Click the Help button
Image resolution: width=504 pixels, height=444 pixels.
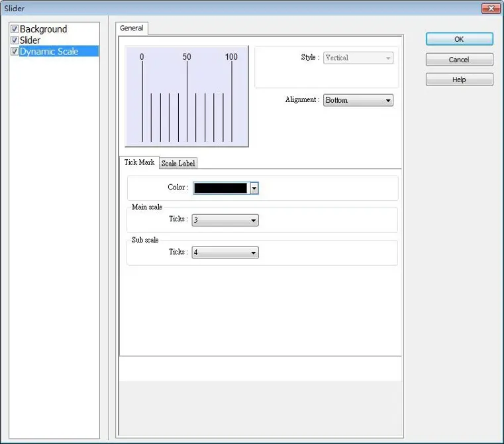click(x=460, y=80)
